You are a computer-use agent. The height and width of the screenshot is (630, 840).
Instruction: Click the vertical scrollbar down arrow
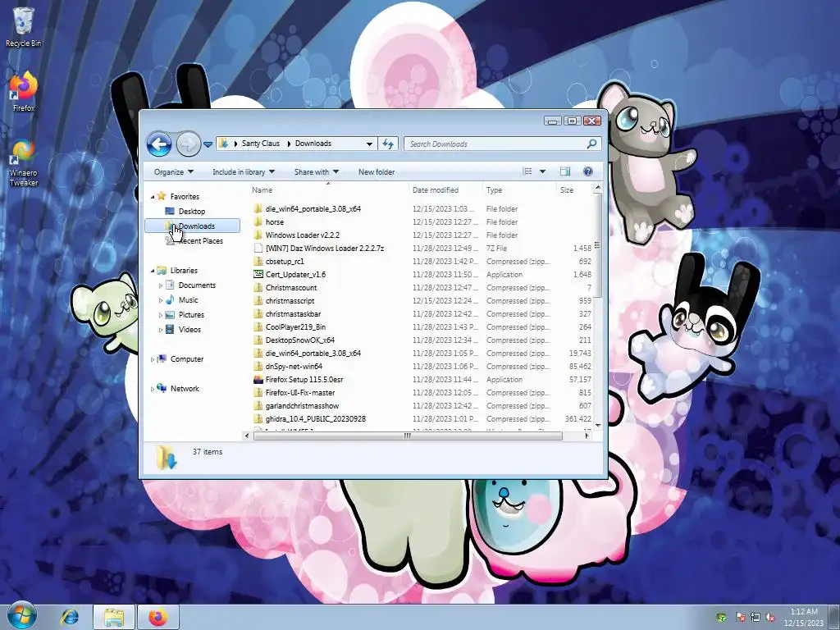point(597,426)
